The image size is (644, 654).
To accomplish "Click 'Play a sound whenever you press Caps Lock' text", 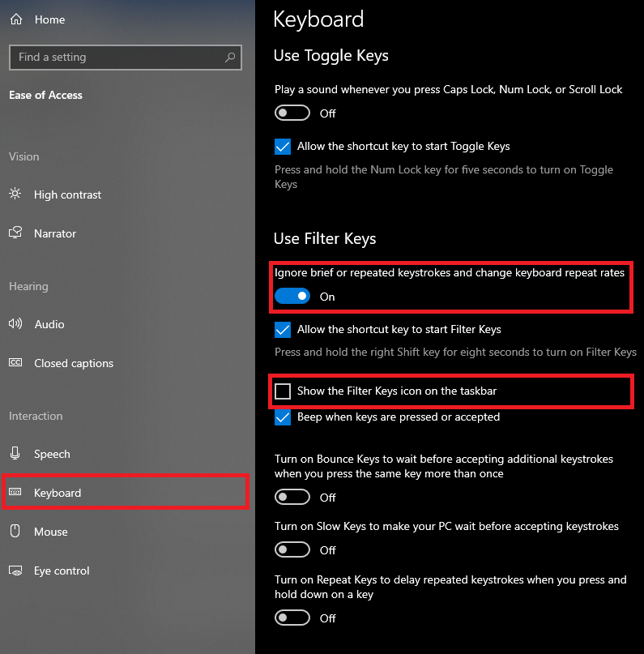I will (449, 90).
